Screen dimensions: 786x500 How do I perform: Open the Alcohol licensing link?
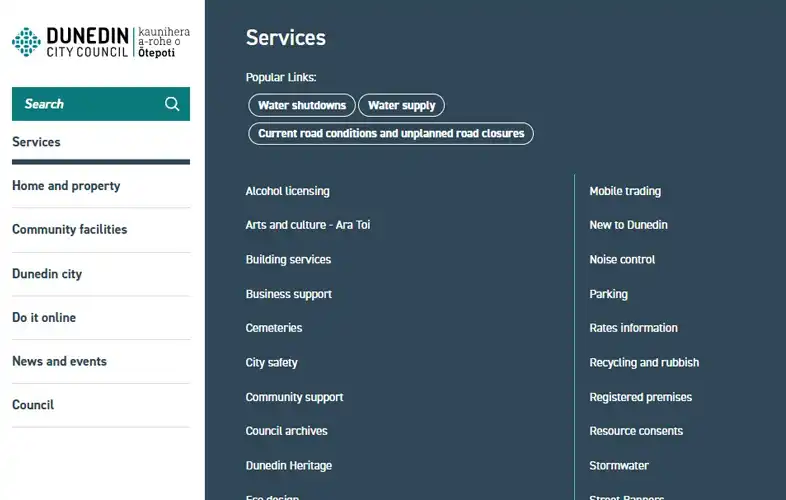coord(287,191)
